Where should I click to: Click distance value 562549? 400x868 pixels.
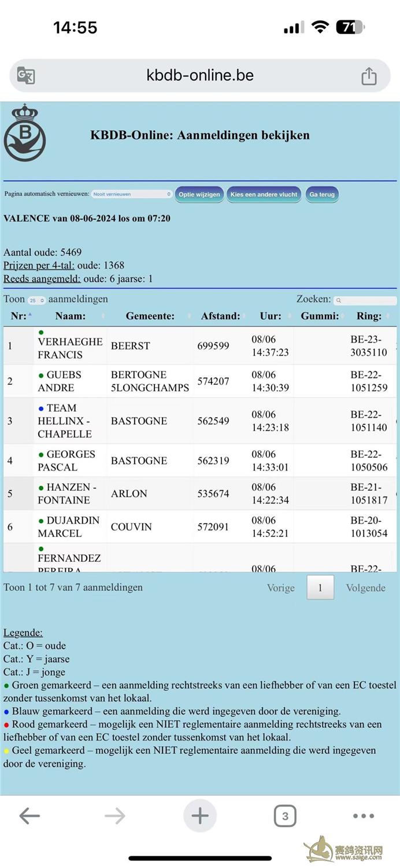point(213,421)
